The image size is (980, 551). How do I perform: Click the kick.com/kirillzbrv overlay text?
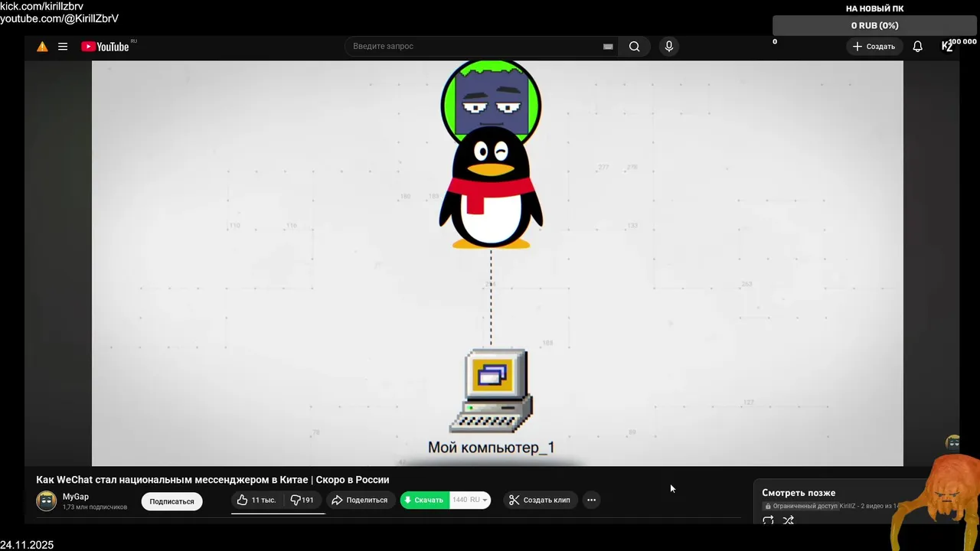(x=41, y=6)
